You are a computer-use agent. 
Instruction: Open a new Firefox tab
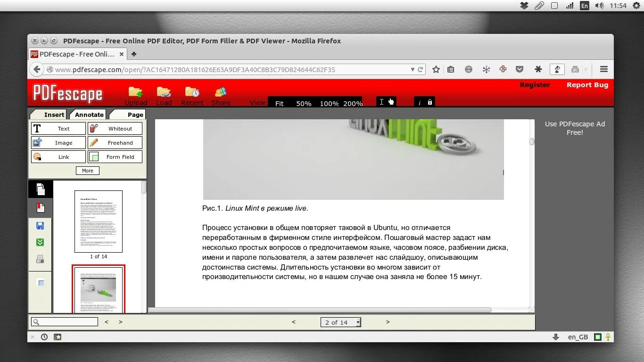[134, 54]
